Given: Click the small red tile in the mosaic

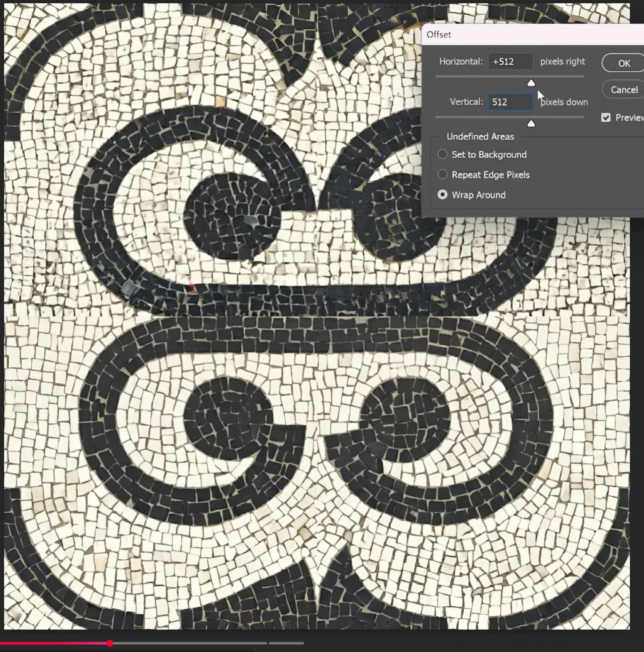Looking at the screenshot, I should click(191, 288).
